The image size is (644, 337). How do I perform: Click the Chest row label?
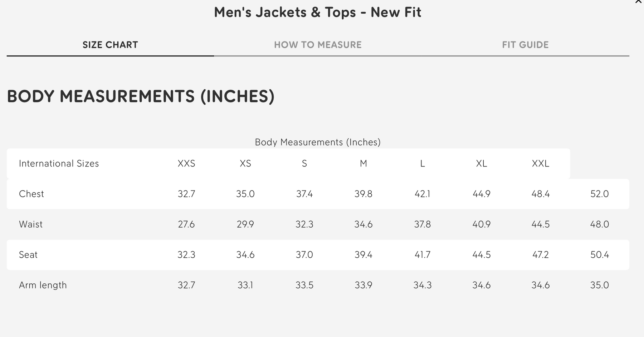point(31,194)
